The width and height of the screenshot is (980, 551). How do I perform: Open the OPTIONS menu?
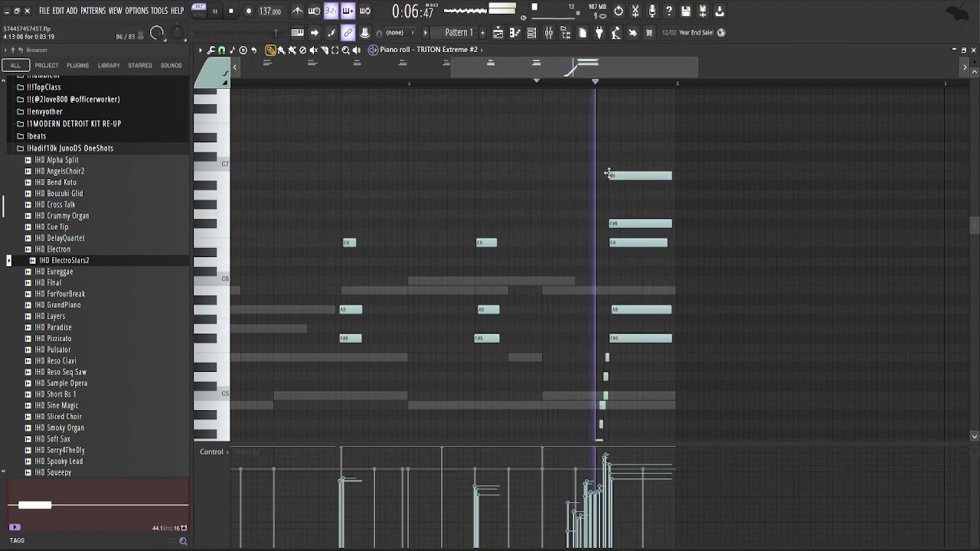(x=136, y=11)
